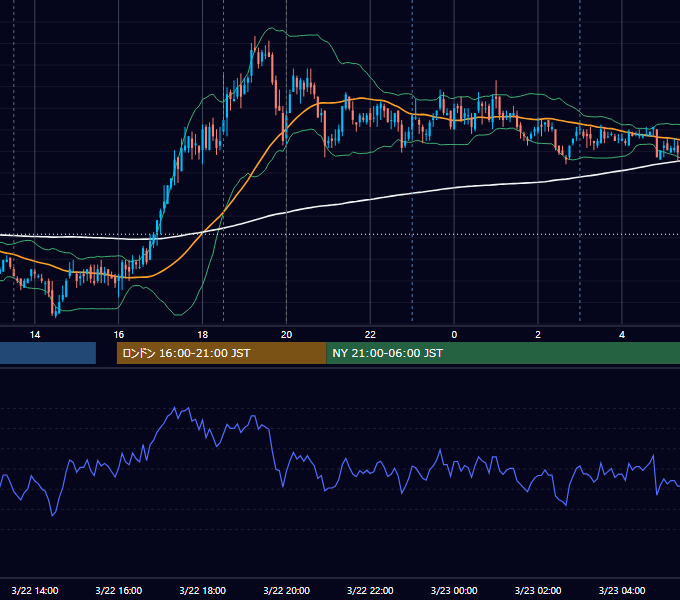Click the 3/22 22:00 date label
The width and height of the screenshot is (680, 600).
370,590
